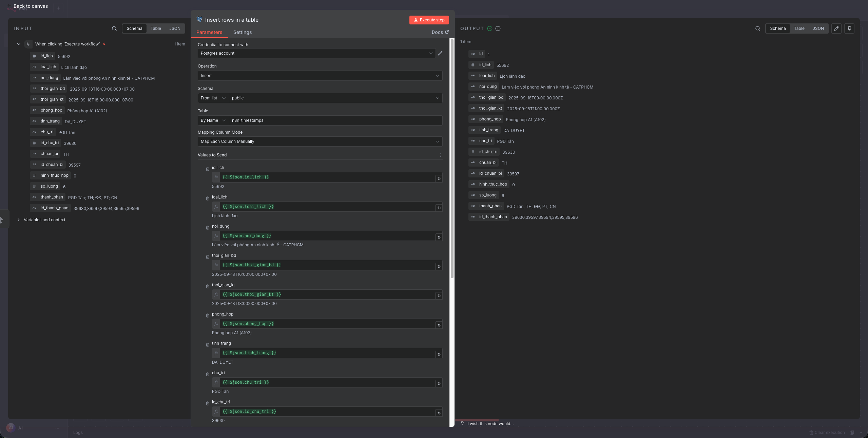Viewport: 868px width, 438px height.
Task: Click the parameters panel vertical scrollbar
Action: pyautogui.click(x=452, y=159)
